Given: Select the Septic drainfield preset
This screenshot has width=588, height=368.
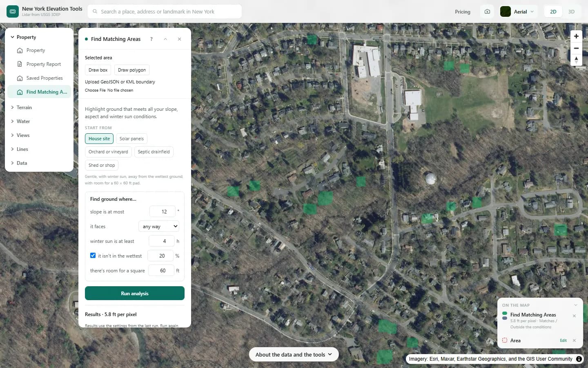Looking at the screenshot, I should point(154,152).
